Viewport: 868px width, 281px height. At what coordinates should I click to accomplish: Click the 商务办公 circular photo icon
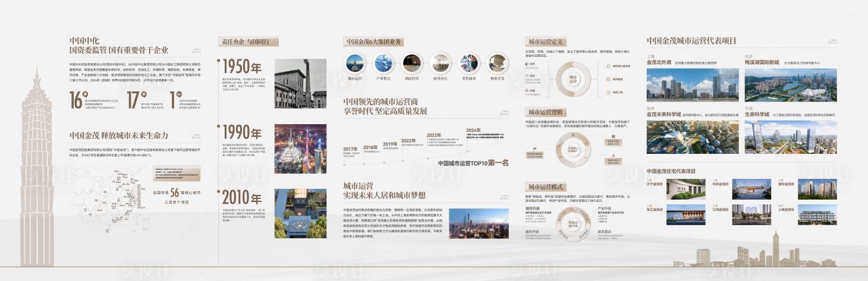[x=441, y=63]
